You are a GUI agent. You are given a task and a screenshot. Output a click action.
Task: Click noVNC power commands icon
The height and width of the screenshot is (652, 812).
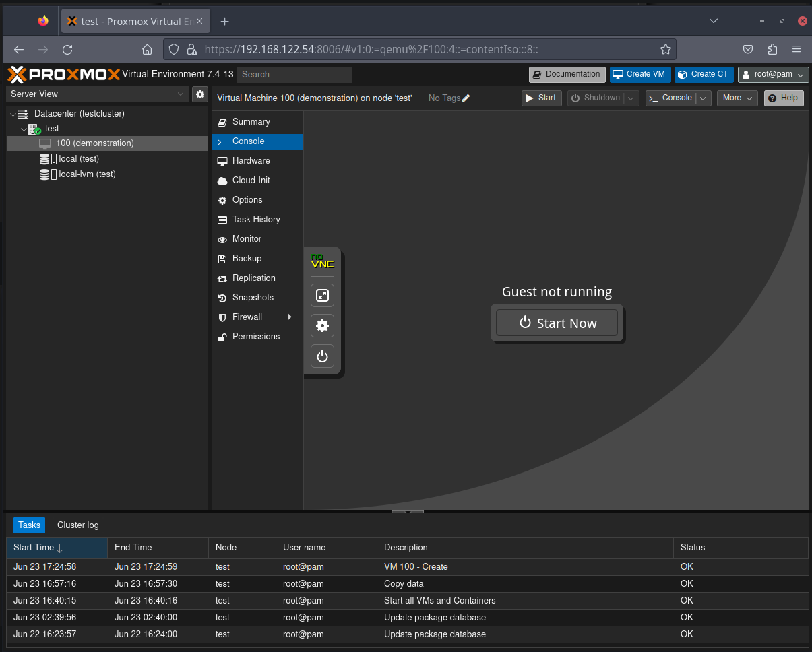(322, 356)
